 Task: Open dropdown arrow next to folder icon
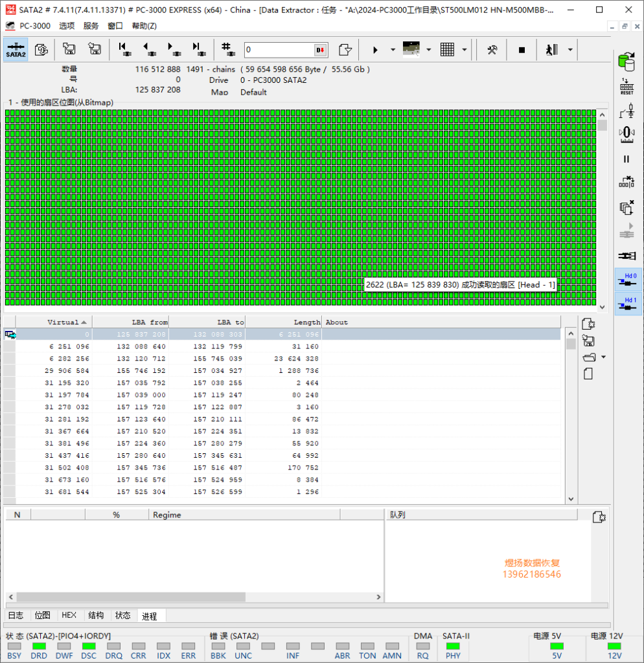(603, 357)
